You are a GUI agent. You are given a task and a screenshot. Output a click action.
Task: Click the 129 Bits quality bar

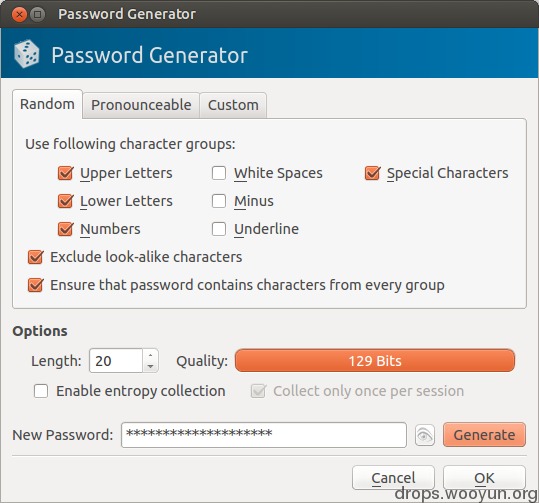pos(375,361)
